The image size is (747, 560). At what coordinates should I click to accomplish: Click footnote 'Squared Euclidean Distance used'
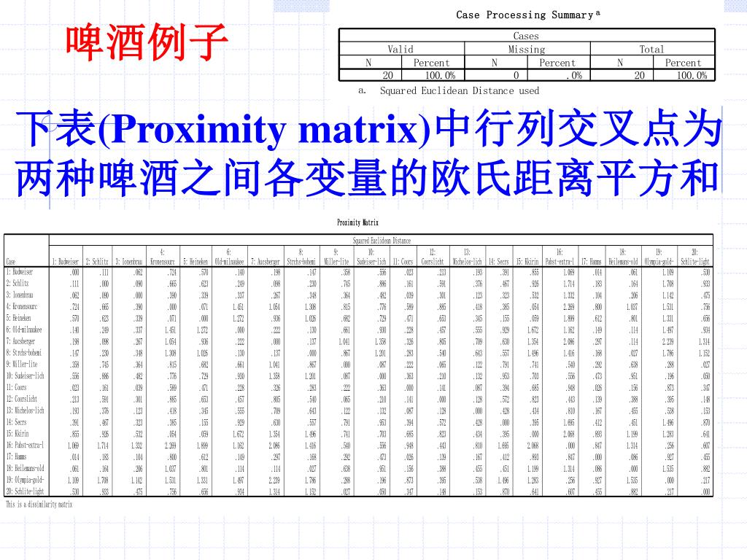(x=460, y=90)
